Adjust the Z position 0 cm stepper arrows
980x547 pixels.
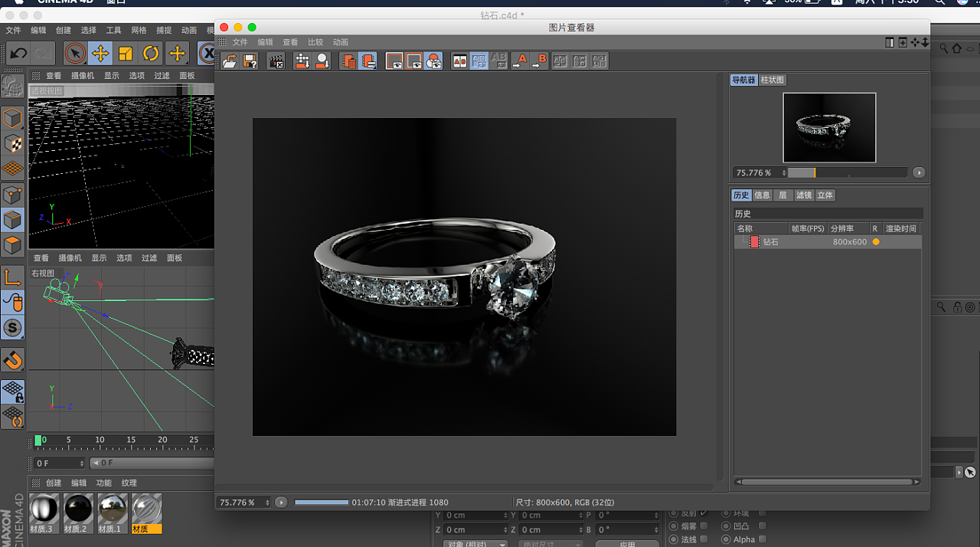tap(504, 529)
